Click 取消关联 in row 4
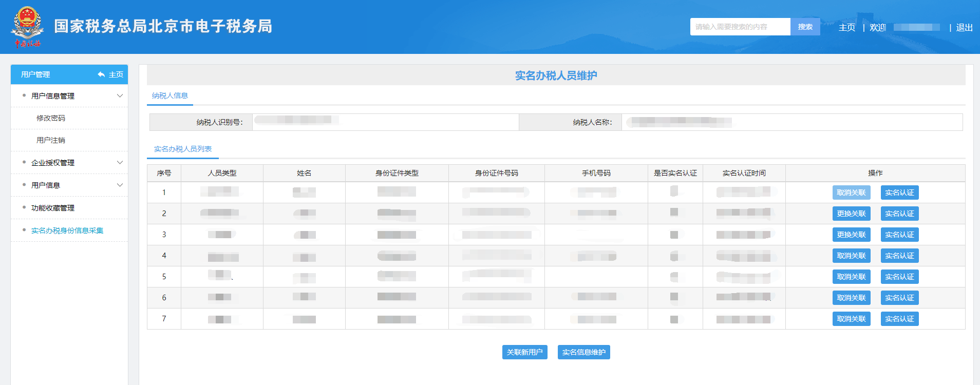 pos(852,256)
